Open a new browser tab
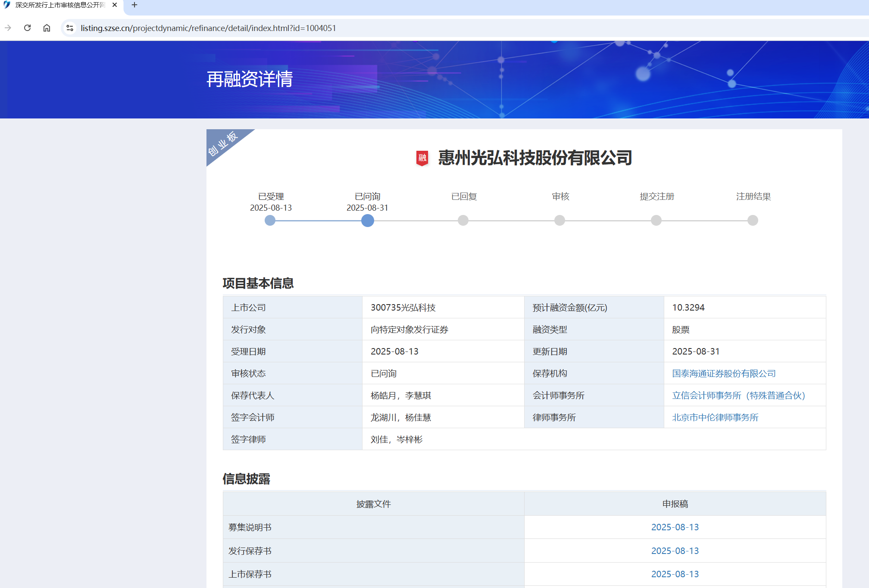 (134, 5)
